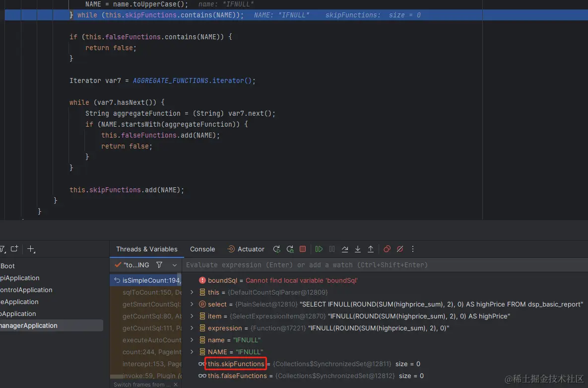This screenshot has width=588, height=388.
Task: Resume program execution
Action: click(319, 249)
